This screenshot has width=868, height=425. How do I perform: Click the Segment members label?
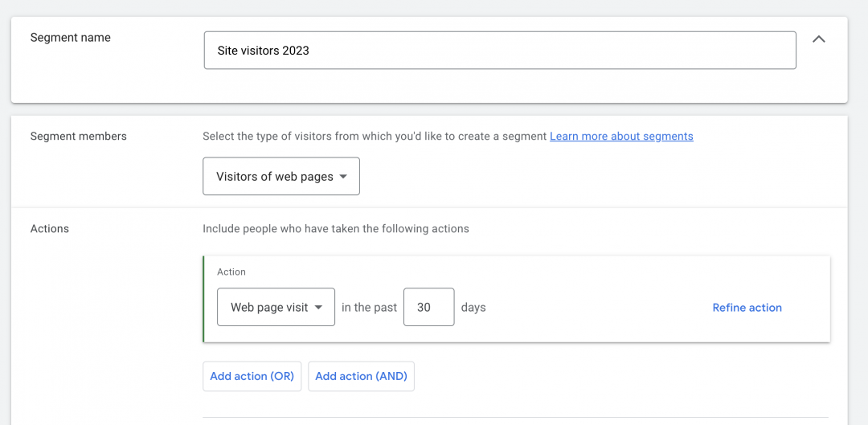(78, 136)
